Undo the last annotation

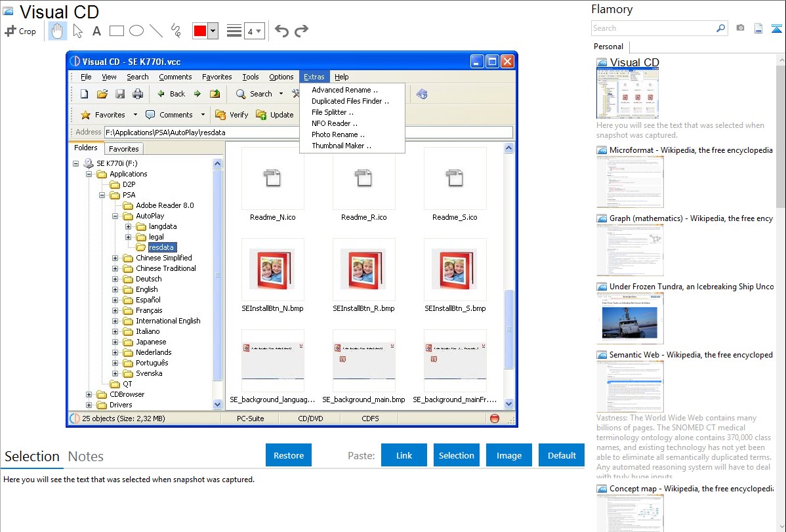pyautogui.click(x=281, y=31)
